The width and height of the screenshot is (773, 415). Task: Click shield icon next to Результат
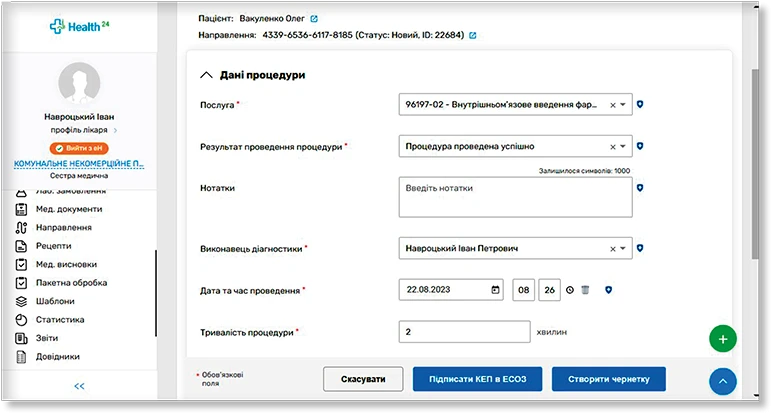[x=640, y=146]
